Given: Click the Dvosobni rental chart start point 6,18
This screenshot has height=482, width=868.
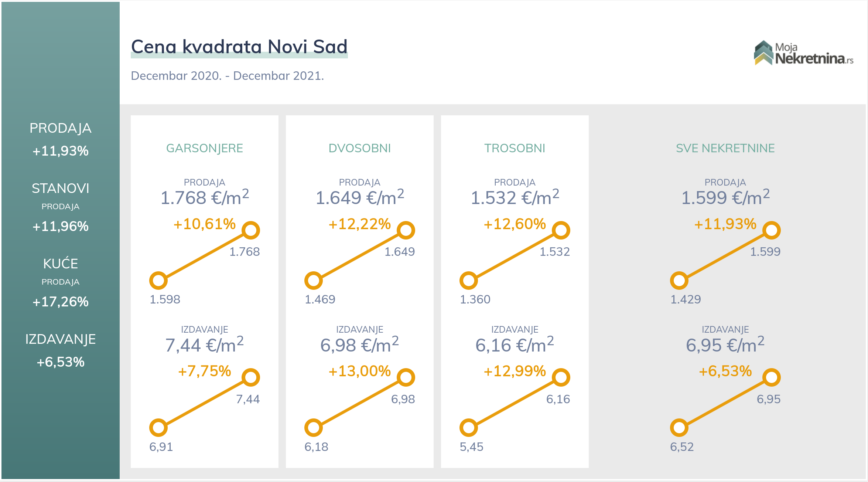Looking at the screenshot, I should click(x=314, y=428).
